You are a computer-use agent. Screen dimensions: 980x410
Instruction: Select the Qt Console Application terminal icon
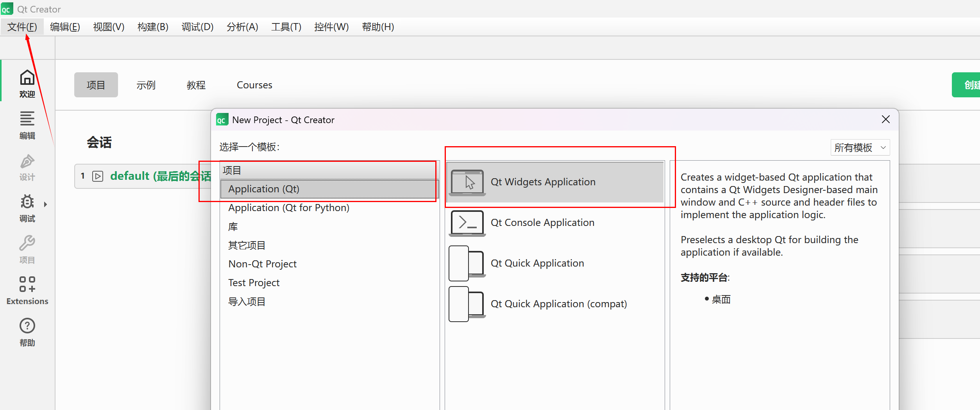(x=467, y=223)
